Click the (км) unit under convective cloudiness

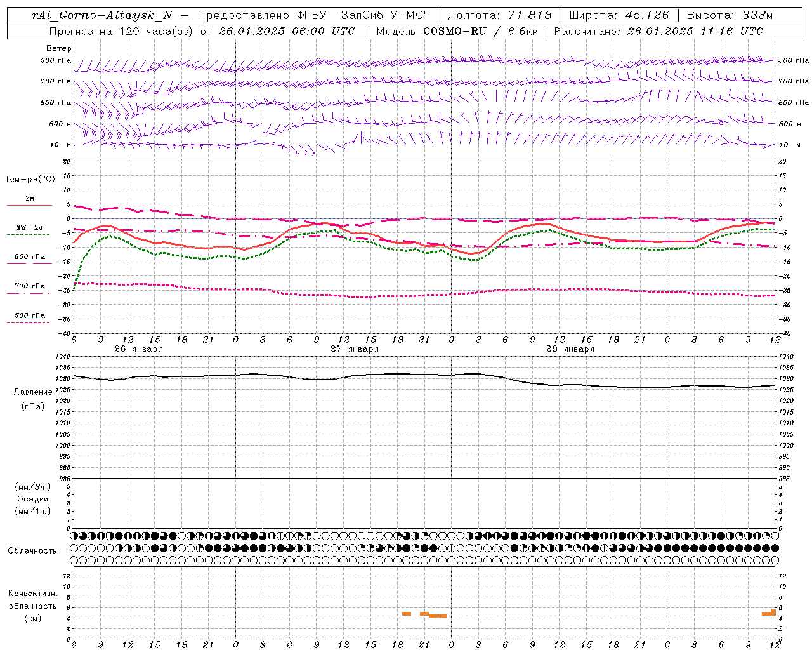coord(32,618)
